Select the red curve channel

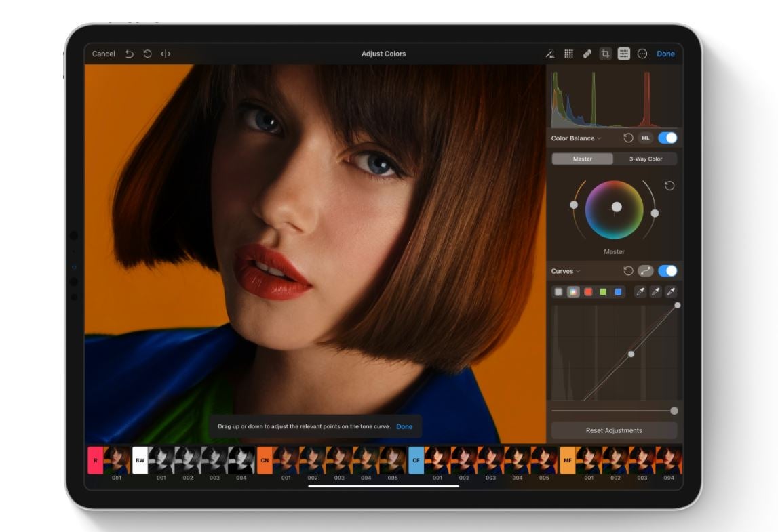[x=588, y=292]
